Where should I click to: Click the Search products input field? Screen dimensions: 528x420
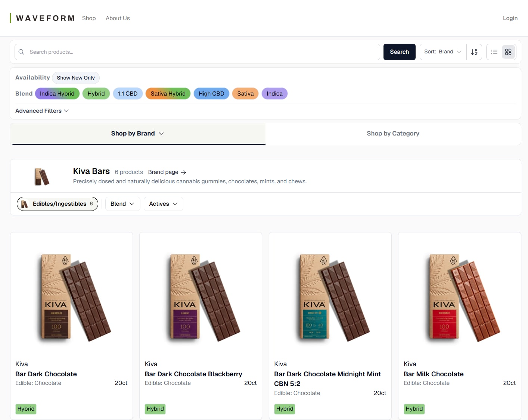pos(197,52)
